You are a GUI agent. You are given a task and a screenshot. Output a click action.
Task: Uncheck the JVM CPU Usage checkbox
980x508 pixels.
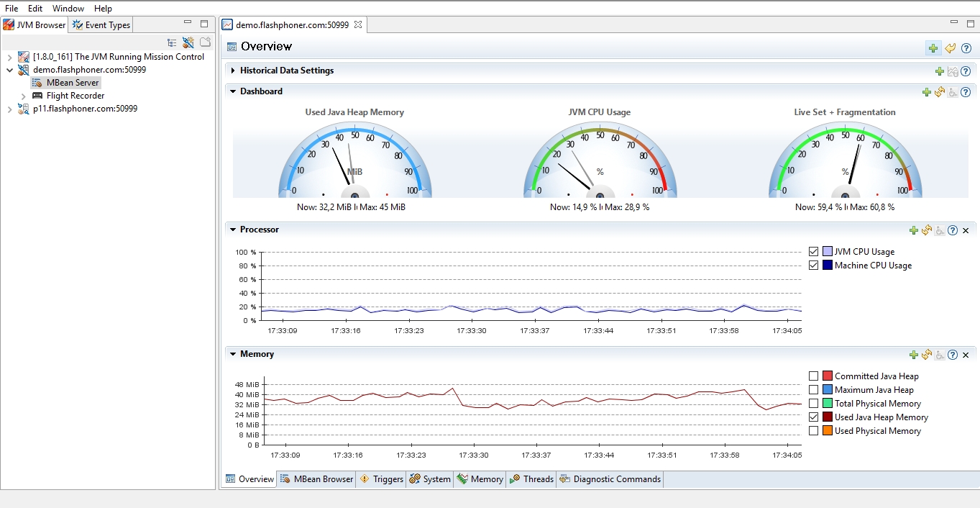[813, 252]
